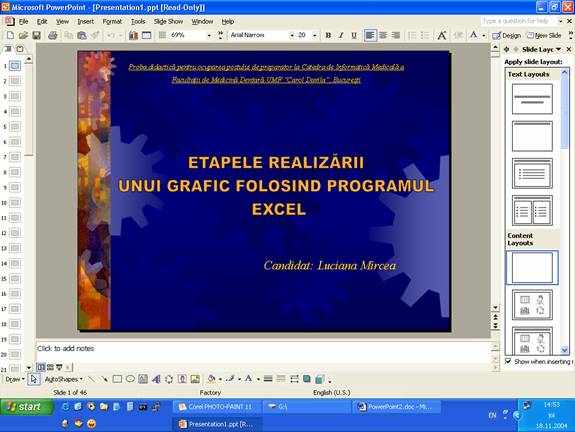Viewport: 575px width, 432px height.
Task: Open the Arial Narrow font dropdown
Action: 292,36
